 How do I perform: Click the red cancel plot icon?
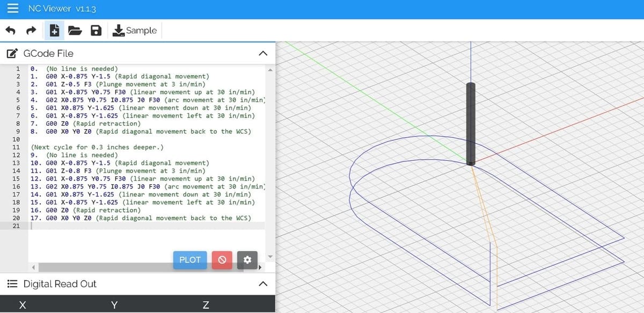click(x=222, y=260)
